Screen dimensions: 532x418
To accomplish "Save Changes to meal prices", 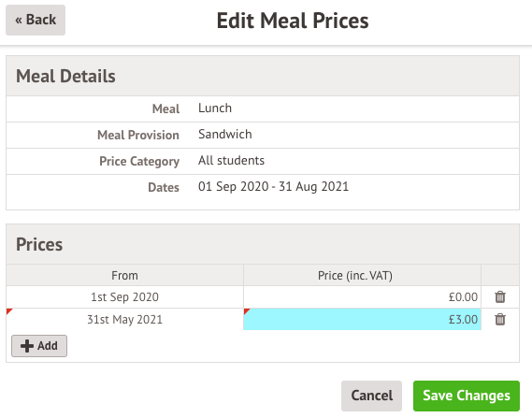I will (x=467, y=396).
